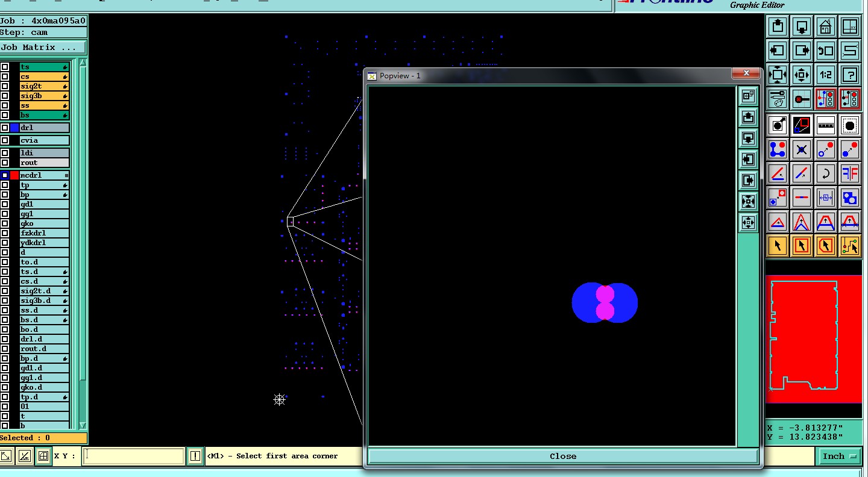Toggle checkbox for rout layer

(5, 163)
